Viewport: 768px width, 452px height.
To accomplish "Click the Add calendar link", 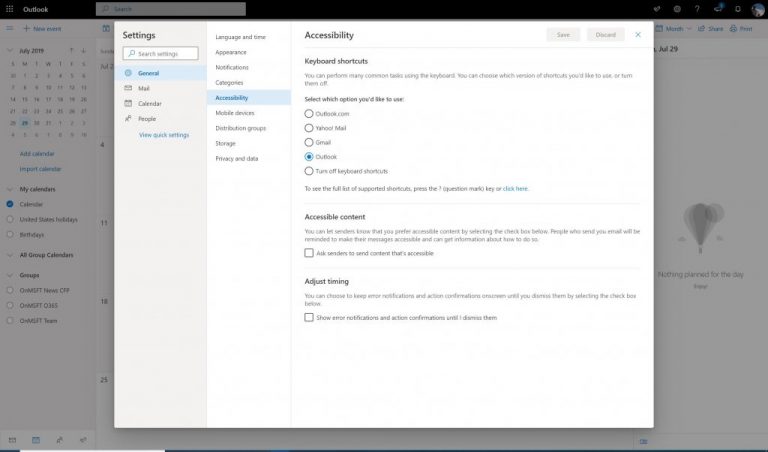I will click(x=37, y=154).
